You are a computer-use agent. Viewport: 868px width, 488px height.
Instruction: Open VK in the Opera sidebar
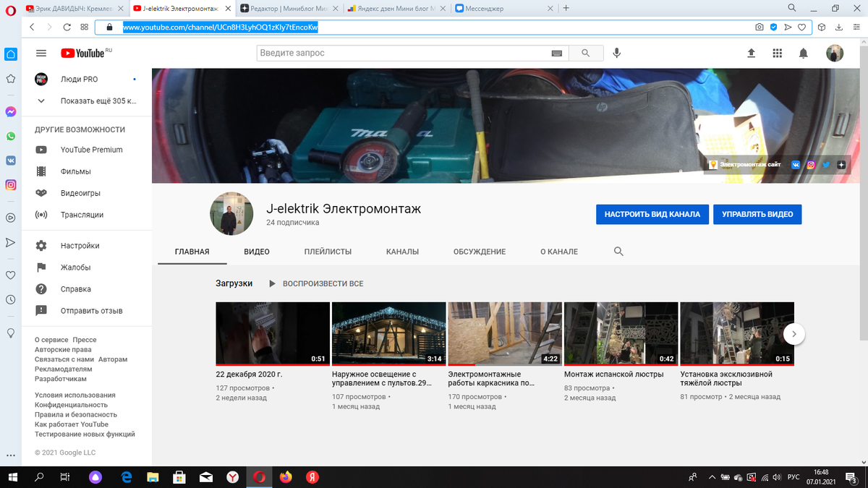tap(11, 160)
